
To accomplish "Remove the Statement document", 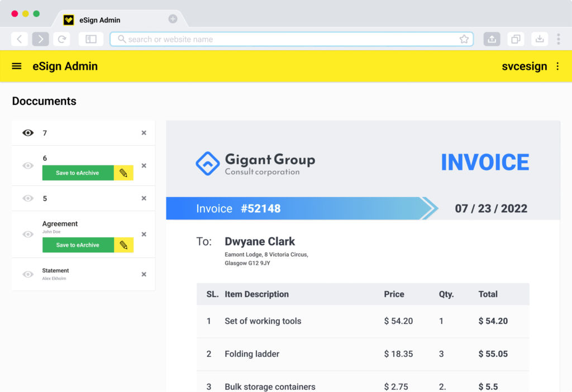I will (x=144, y=274).
